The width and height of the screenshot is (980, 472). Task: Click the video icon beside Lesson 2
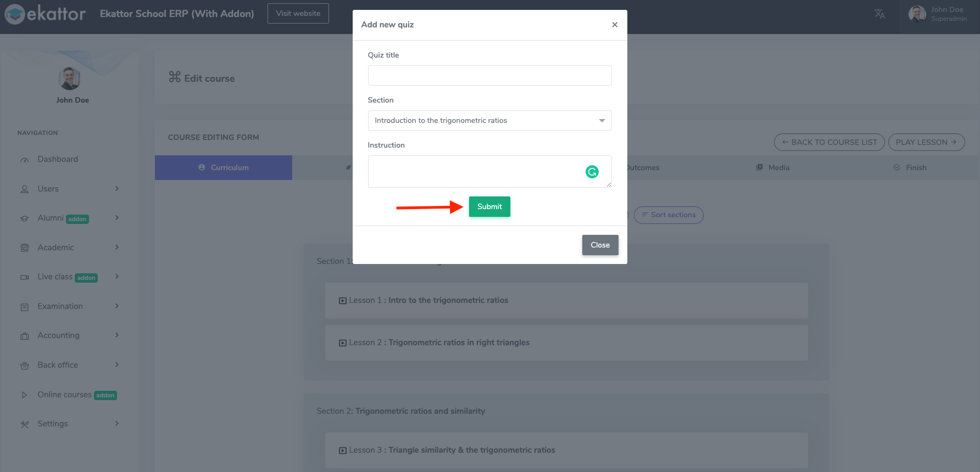pyautogui.click(x=343, y=343)
